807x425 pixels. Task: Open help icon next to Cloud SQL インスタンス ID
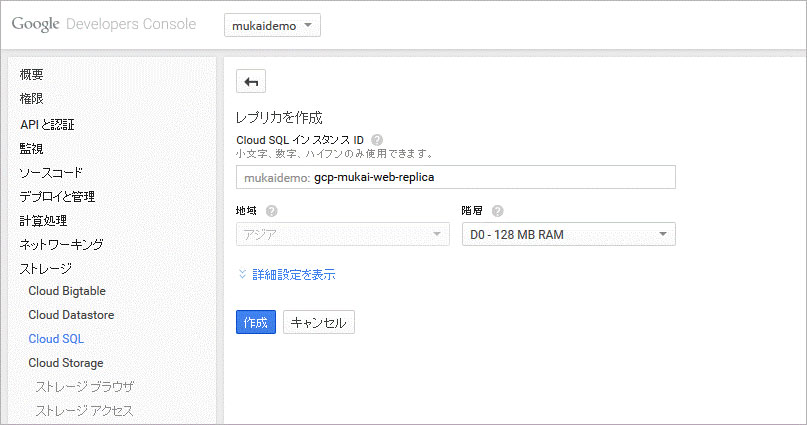pos(377,139)
